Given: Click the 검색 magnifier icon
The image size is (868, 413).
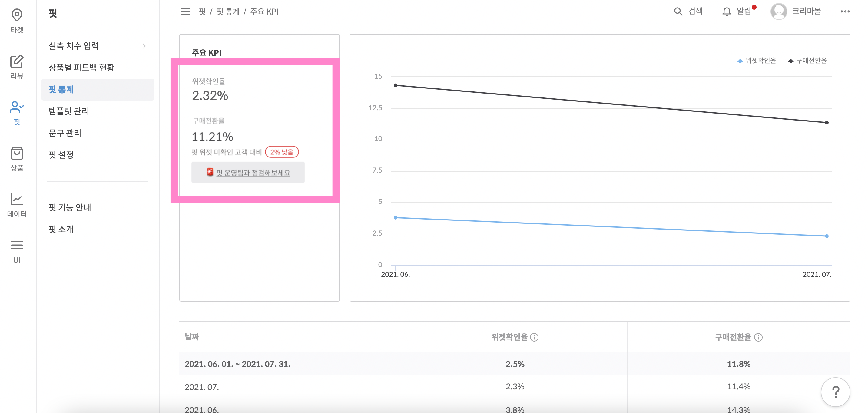Looking at the screenshot, I should tap(678, 12).
